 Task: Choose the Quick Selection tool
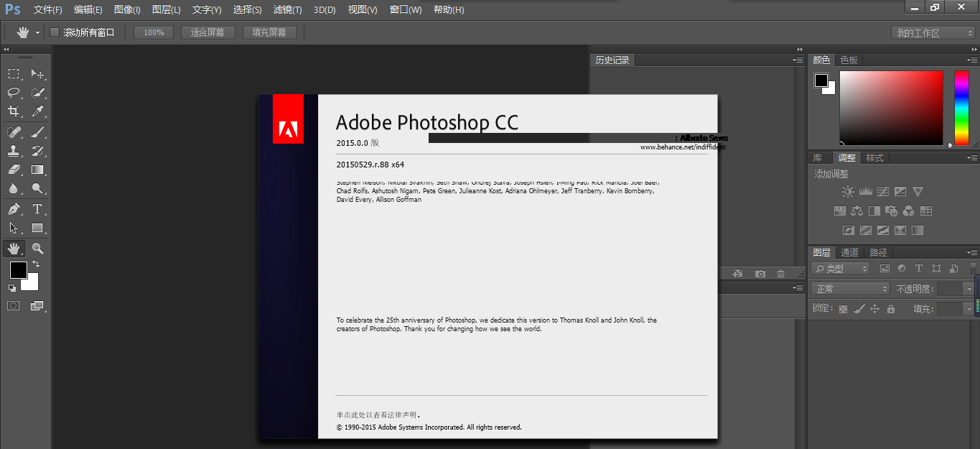(37, 93)
